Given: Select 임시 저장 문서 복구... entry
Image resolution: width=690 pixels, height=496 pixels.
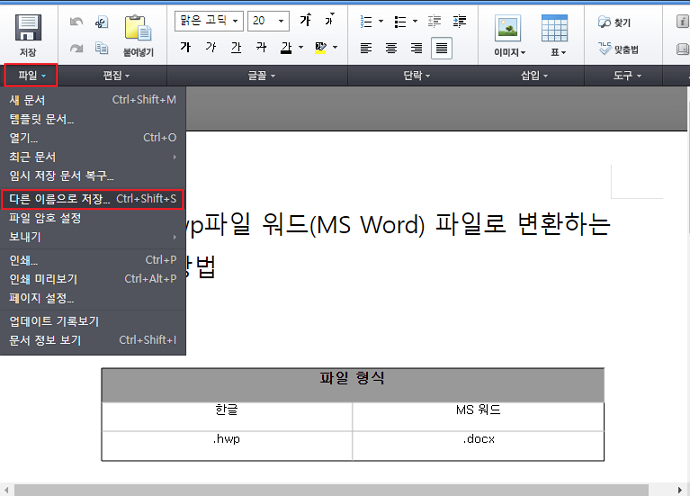Looking at the screenshot, I should coord(93,176).
